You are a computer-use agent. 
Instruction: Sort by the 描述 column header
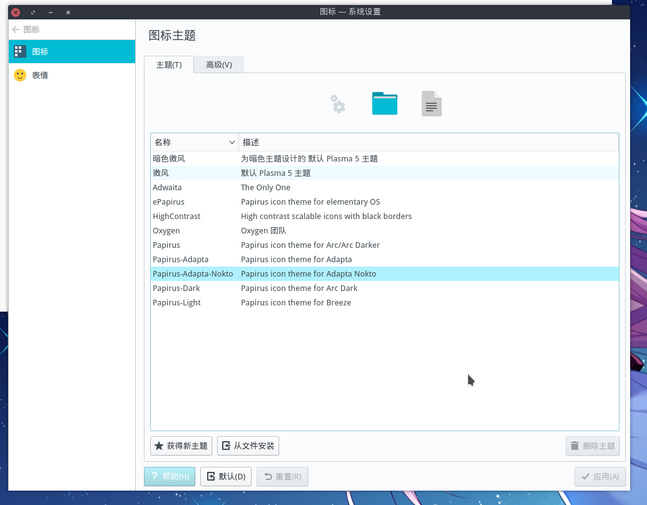pos(428,142)
